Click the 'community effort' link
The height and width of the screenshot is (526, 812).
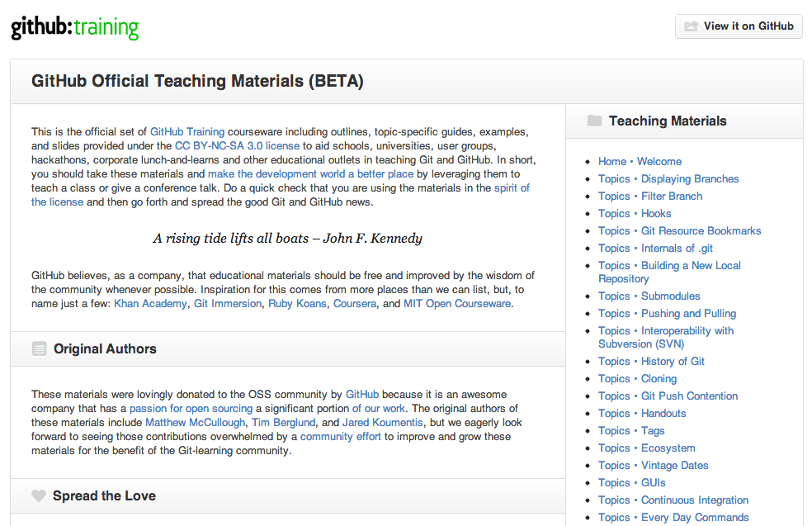pos(341,436)
